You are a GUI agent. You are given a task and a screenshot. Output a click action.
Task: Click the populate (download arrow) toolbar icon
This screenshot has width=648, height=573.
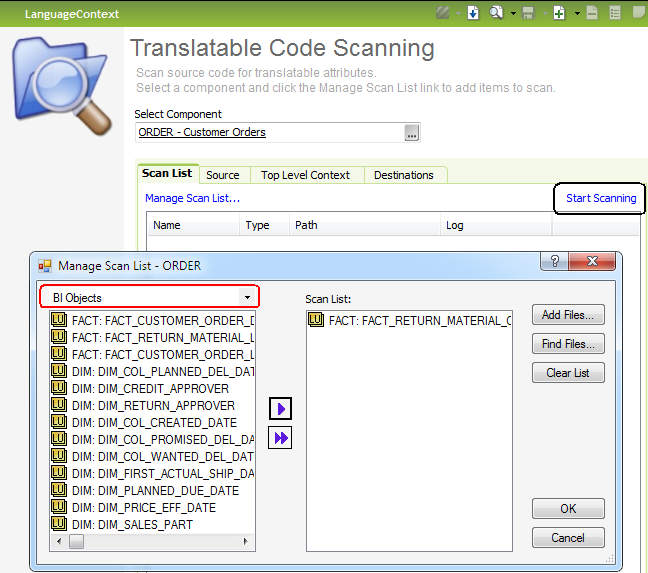[x=473, y=13]
